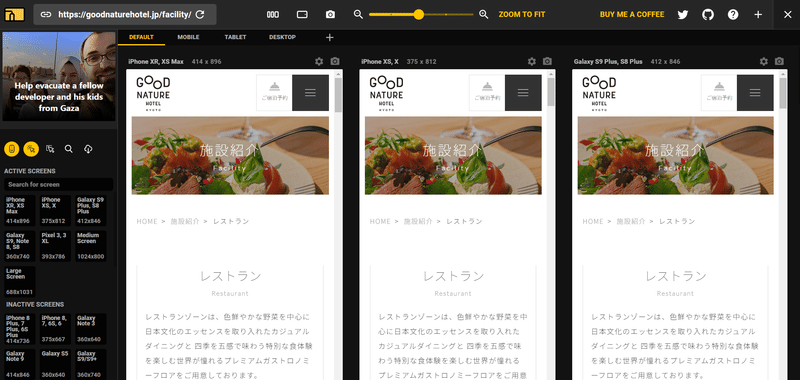This screenshot has width=800, height=380.
Task: Open the hamburger menu in the iPhone XS, X preview
Action: [x=523, y=93]
